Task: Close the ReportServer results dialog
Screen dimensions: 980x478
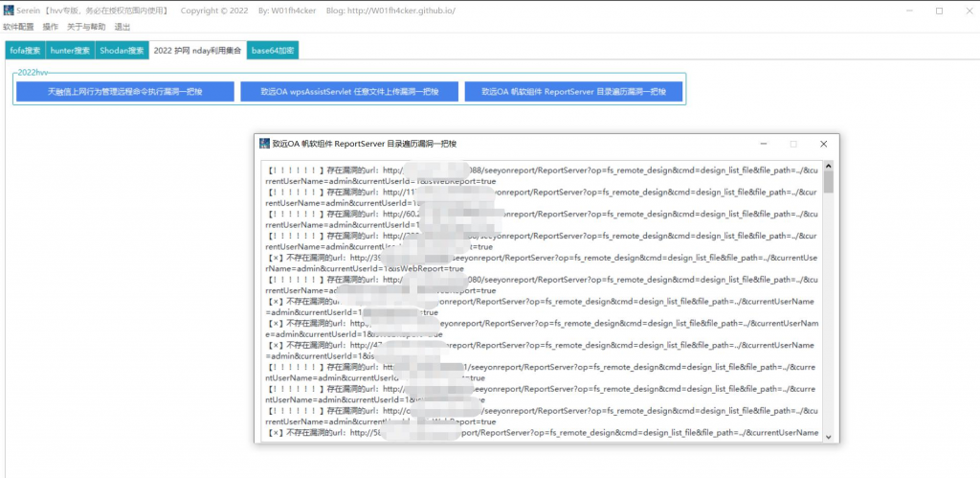Action: coord(823,144)
